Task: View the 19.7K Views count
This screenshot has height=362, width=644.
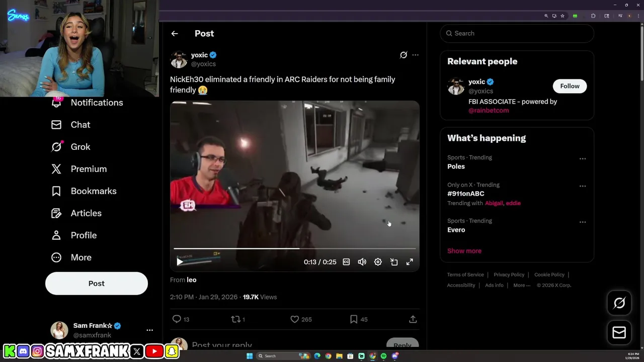Action: tap(260, 297)
